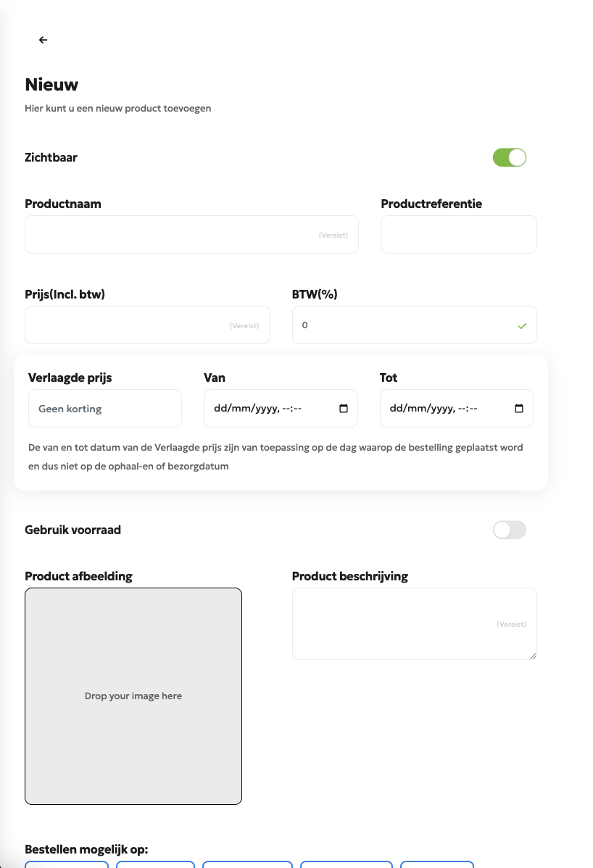The image size is (593, 868).
Task: Select first option under Bestellen mogelijk op
Action: coord(67,864)
